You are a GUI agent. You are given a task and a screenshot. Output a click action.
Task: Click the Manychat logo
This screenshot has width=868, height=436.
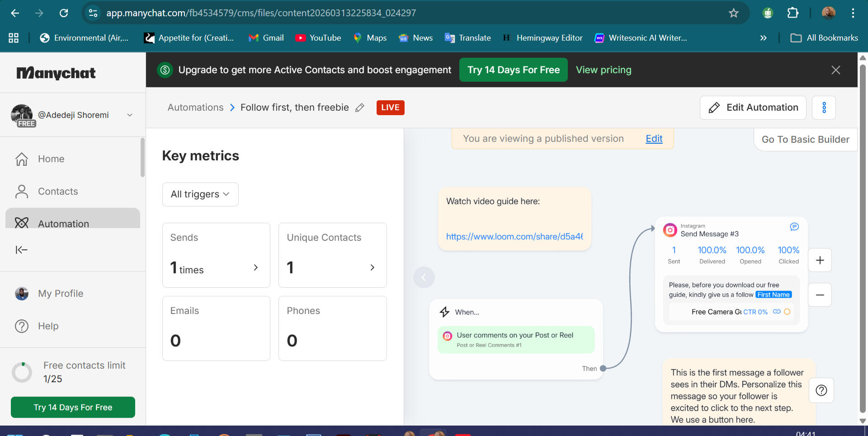tap(56, 72)
